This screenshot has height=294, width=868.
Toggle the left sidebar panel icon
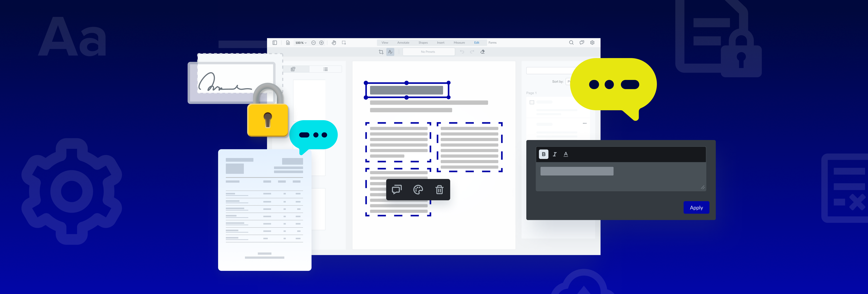click(x=275, y=43)
